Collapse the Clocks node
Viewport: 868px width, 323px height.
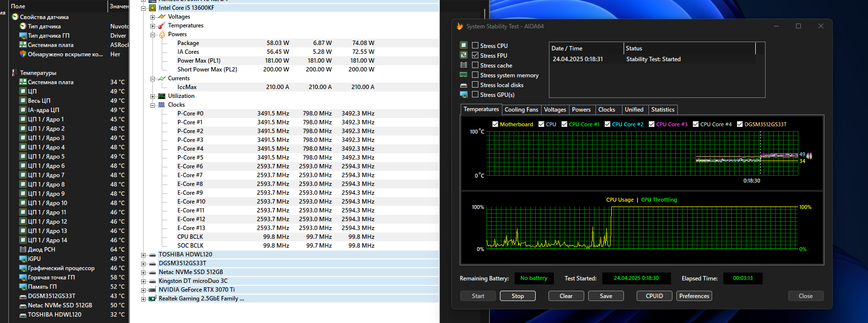[152, 105]
